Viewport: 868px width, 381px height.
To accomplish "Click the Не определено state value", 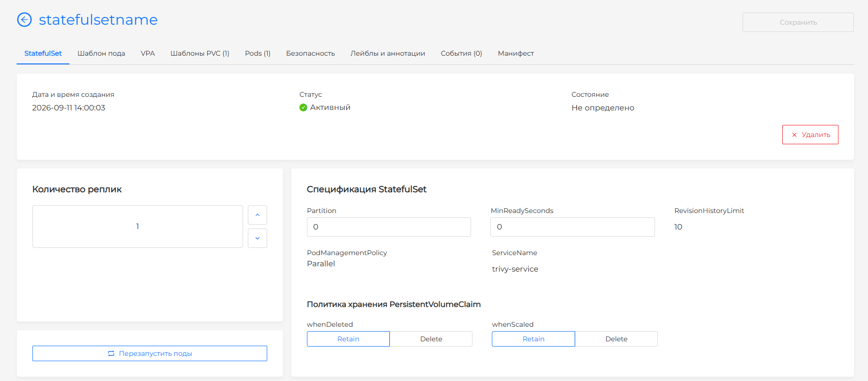I will pos(603,107).
